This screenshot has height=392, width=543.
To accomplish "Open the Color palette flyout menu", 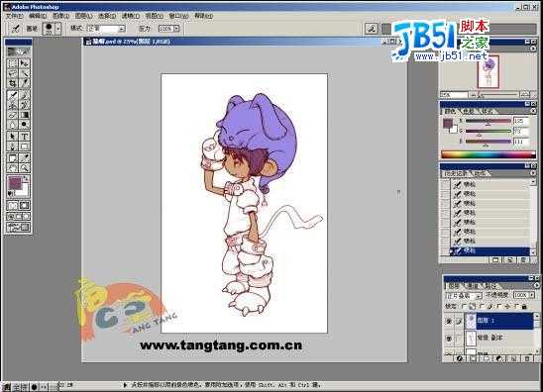I will (533, 111).
